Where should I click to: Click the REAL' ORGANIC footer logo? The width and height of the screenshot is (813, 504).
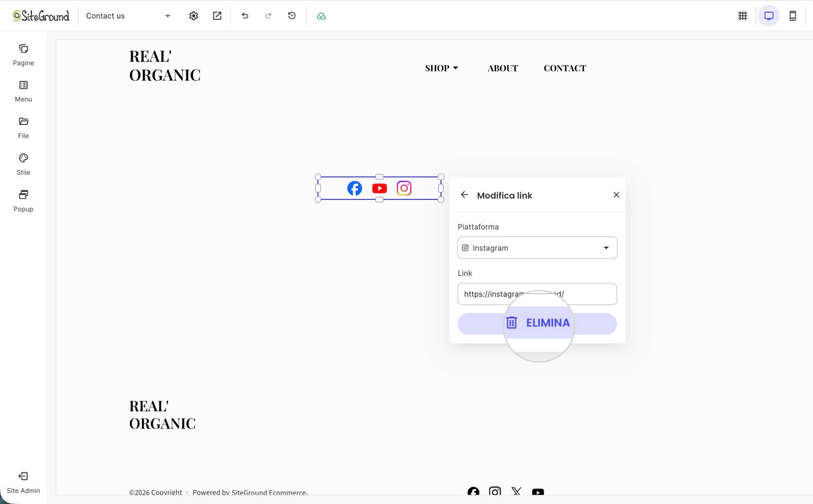[163, 415]
